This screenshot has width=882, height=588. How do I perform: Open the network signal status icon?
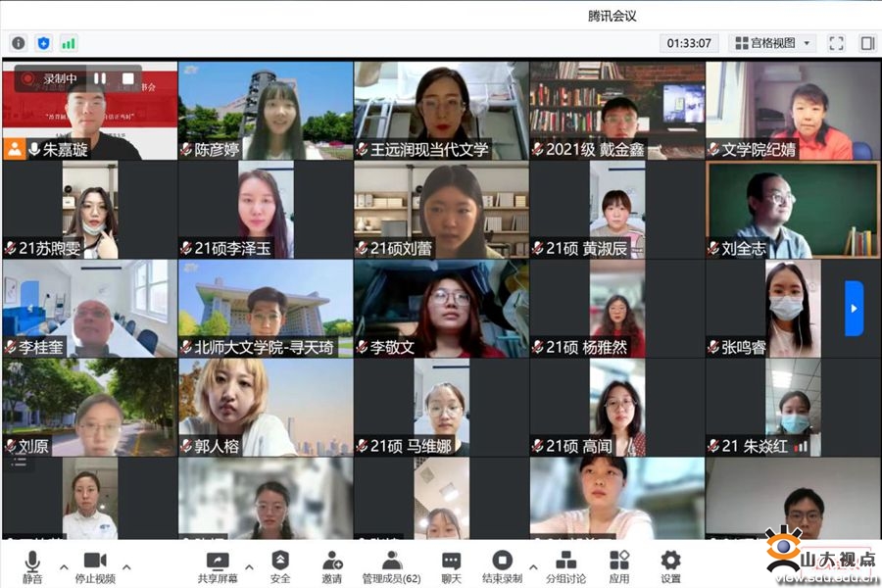click(x=69, y=43)
